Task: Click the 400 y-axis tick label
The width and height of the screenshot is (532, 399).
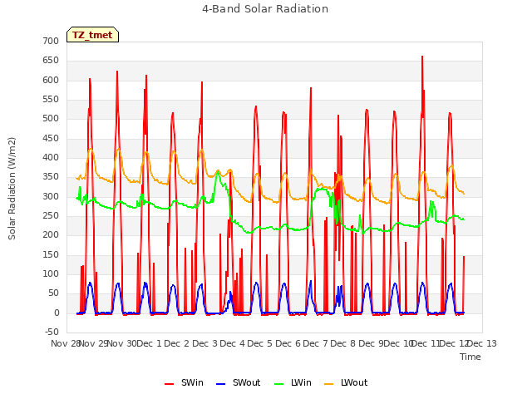Action: coord(51,158)
